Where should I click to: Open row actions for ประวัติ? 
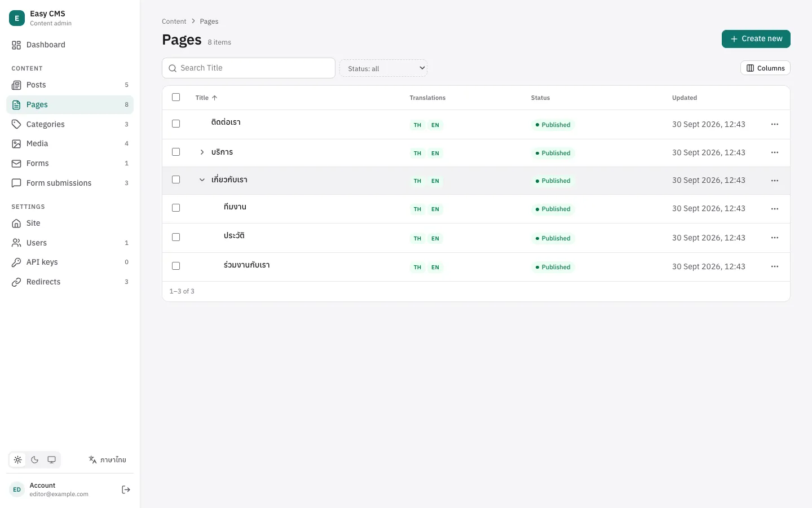click(x=775, y=238)
